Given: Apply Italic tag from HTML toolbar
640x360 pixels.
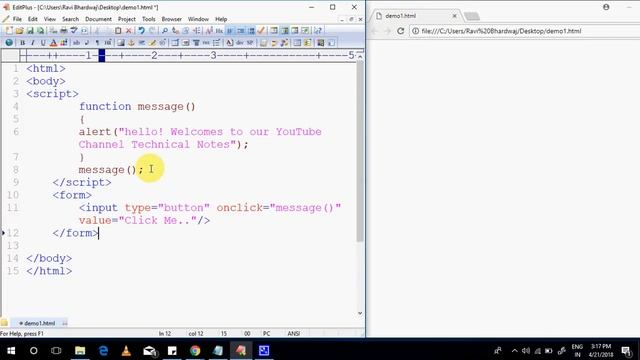Looking at the screenshot, I should point(33,42).
